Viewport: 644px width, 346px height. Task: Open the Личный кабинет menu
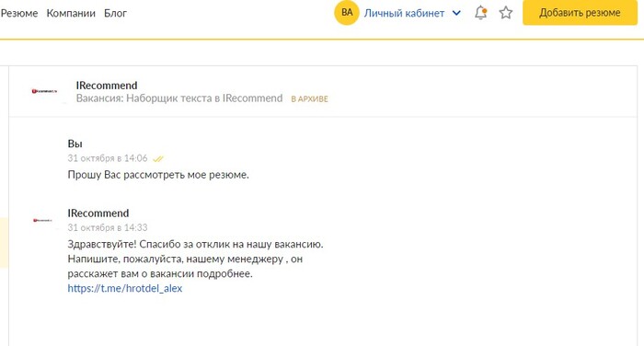404,13
